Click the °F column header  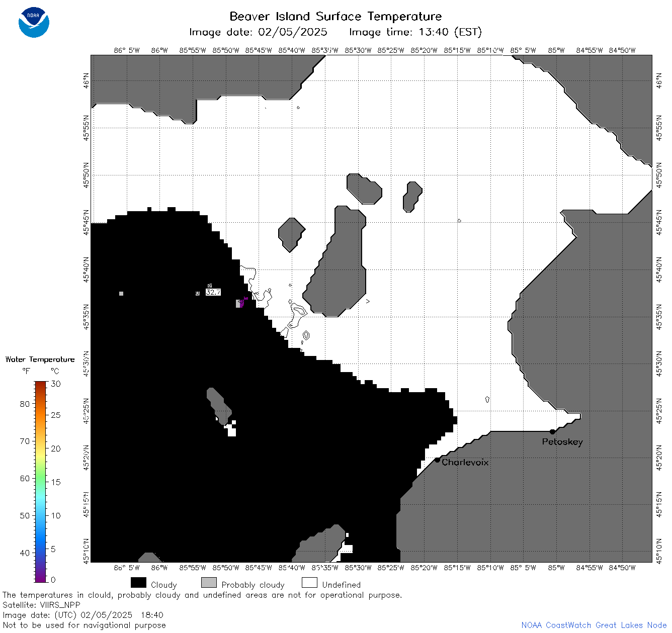coord(26,372)
